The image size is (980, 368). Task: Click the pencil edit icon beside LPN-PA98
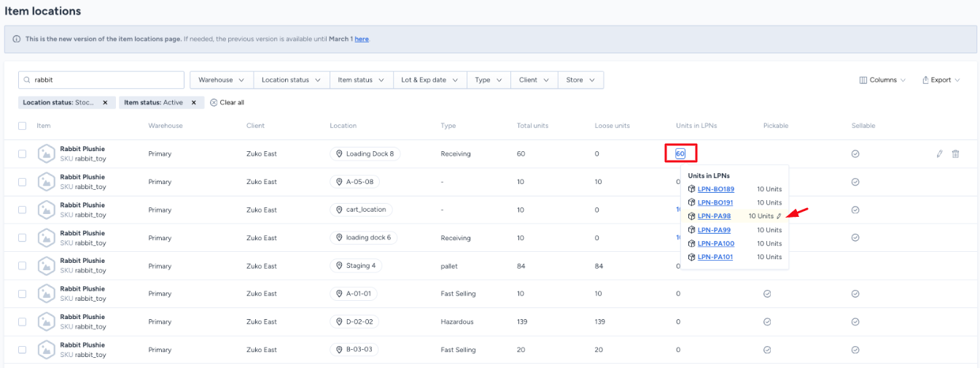(x=779, y=216)
